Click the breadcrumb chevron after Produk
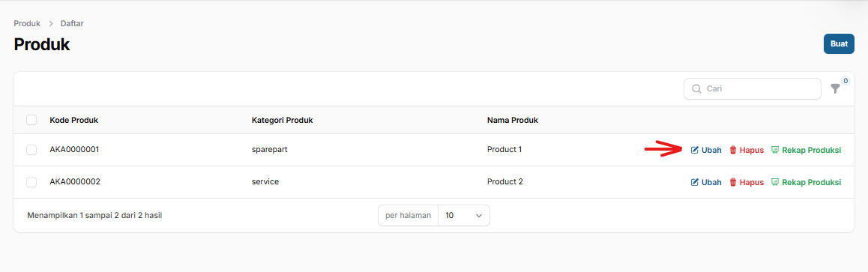 [50, 24]
